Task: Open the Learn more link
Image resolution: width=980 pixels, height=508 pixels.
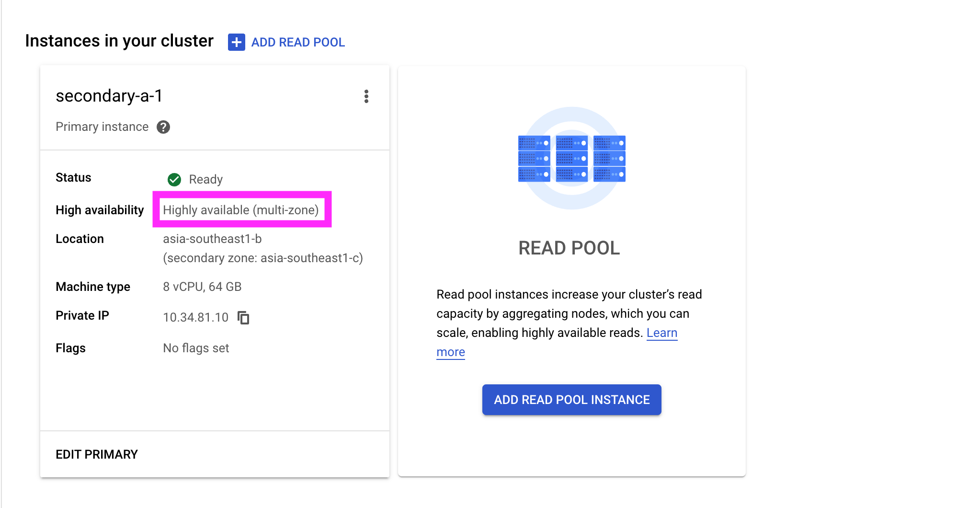Action: click(661, 333)
